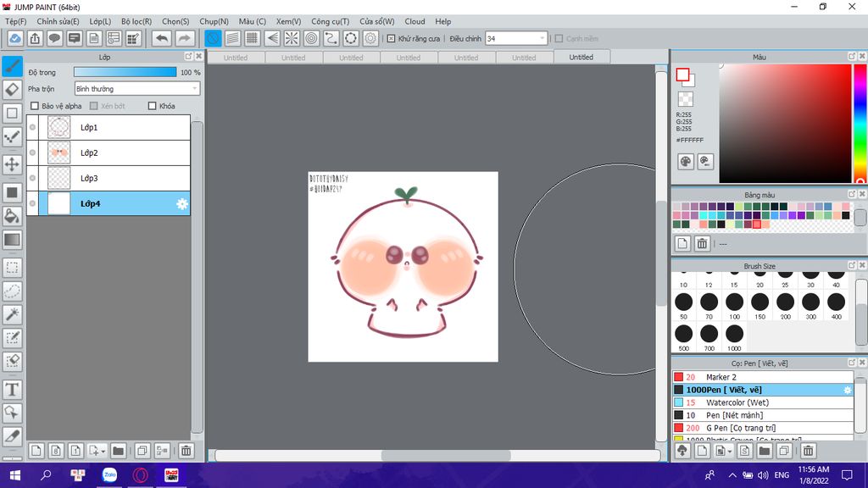Select the Lasso tool
Viewport: 868px width, 488px height.
pyautogui.click(x=12, y=291)
